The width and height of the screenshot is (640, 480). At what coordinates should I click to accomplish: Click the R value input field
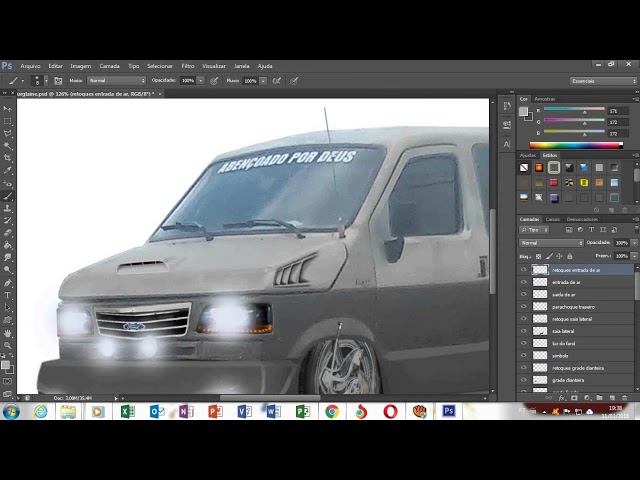click(618, 111)
